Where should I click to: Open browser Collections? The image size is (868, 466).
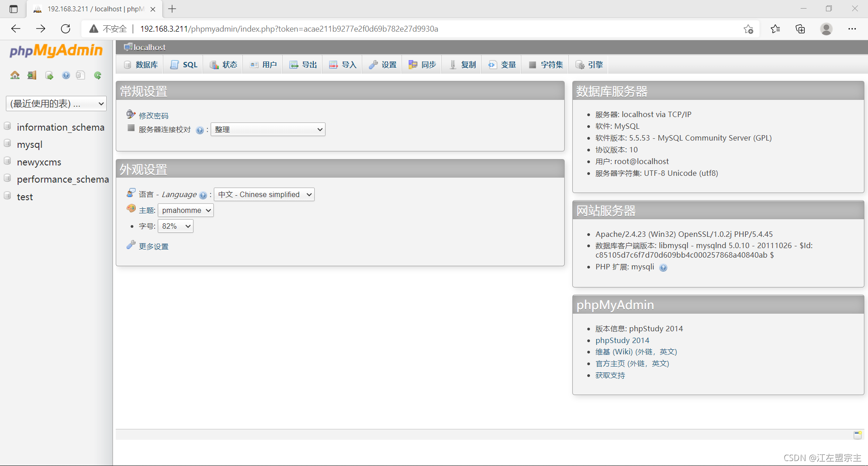(x=800, y=29)
